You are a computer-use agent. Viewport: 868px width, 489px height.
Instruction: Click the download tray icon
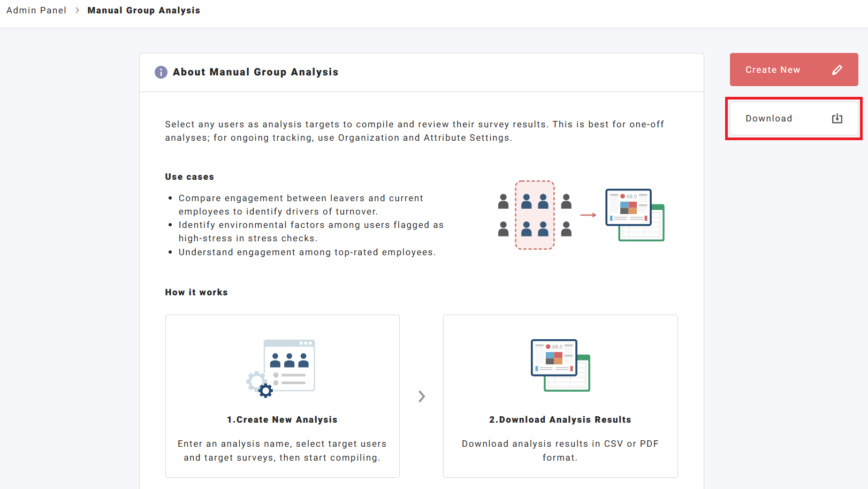coord(837,118)
